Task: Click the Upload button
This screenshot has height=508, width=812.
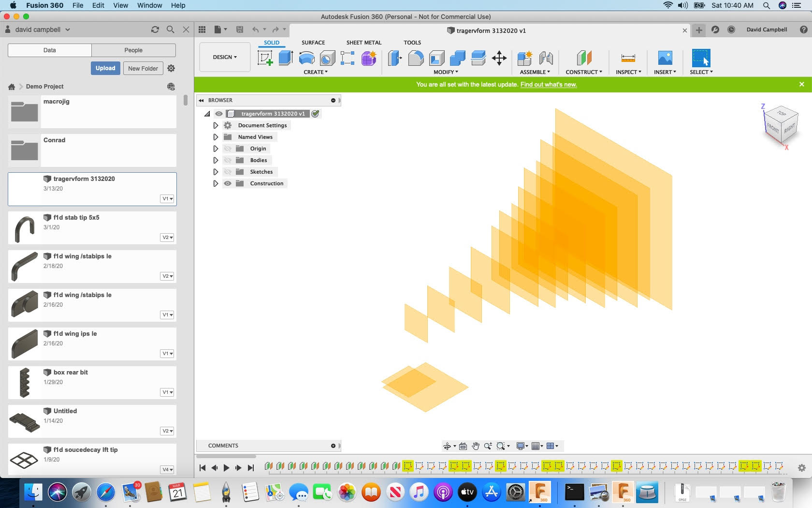Action: [x=105, y=68]
